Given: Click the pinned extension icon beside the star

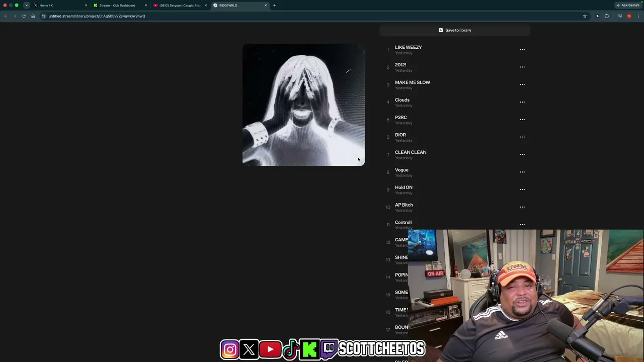Looking at the screenshot, I should pyautogui.click(x=598, y=16).
